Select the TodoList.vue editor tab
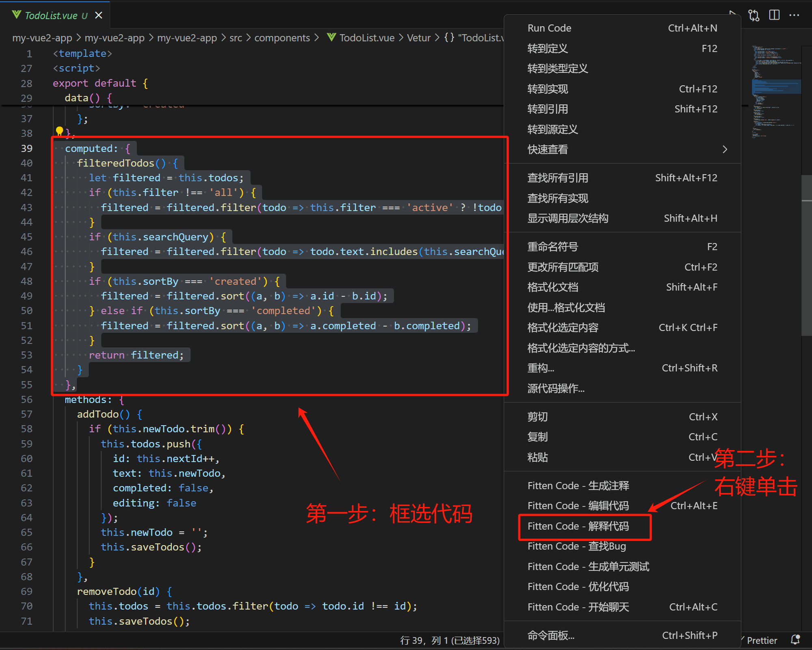The width and height of the screenshot is (812, 650). coord(55,15)
